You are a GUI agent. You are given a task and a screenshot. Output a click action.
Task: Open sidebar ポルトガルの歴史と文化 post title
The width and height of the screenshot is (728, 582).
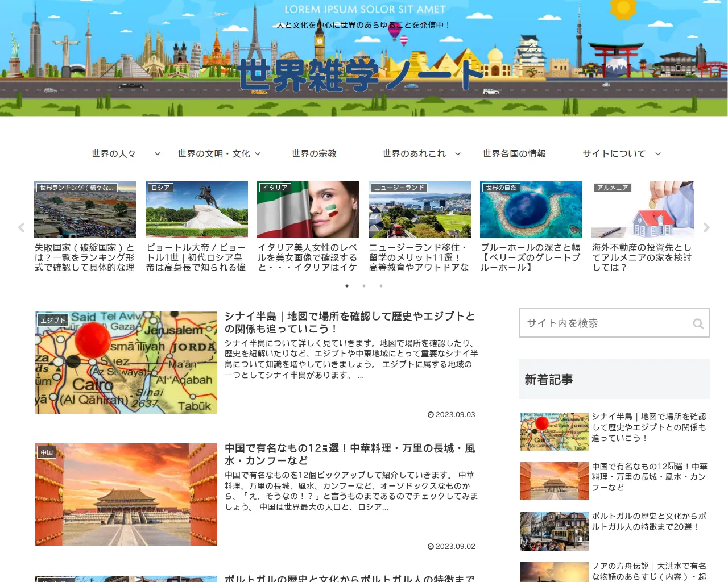649,522
